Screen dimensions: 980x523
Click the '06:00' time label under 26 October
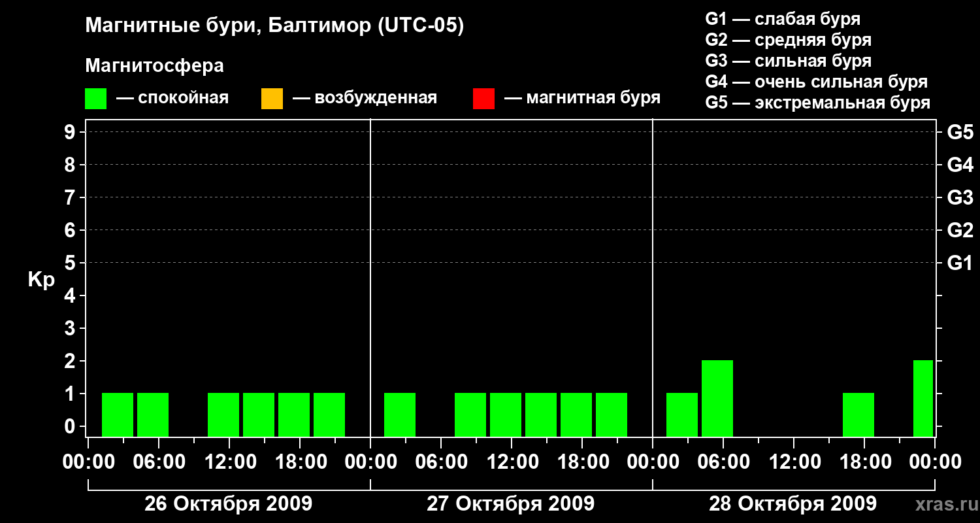(159, 462)
